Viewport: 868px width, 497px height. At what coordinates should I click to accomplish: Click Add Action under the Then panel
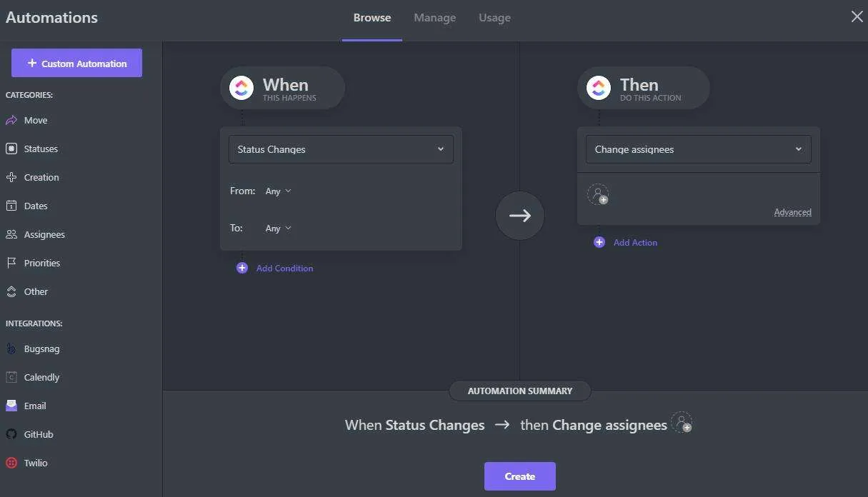[626, 243]
